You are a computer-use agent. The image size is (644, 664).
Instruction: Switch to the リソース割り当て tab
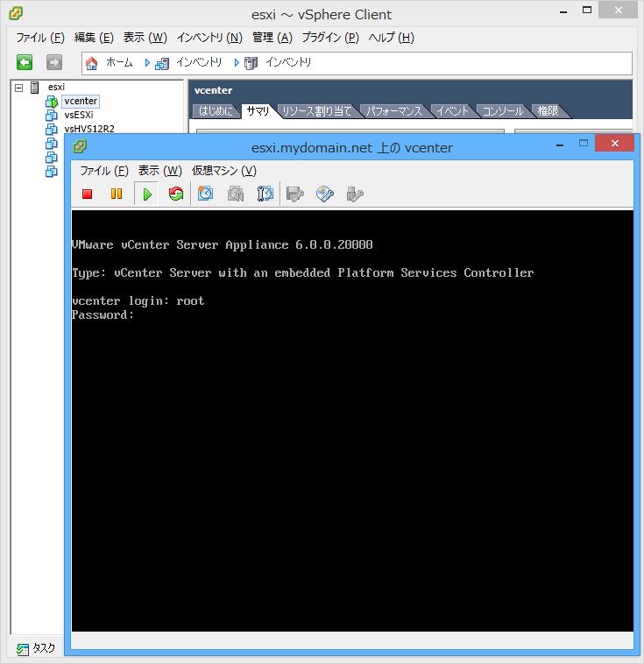[317, 111]
